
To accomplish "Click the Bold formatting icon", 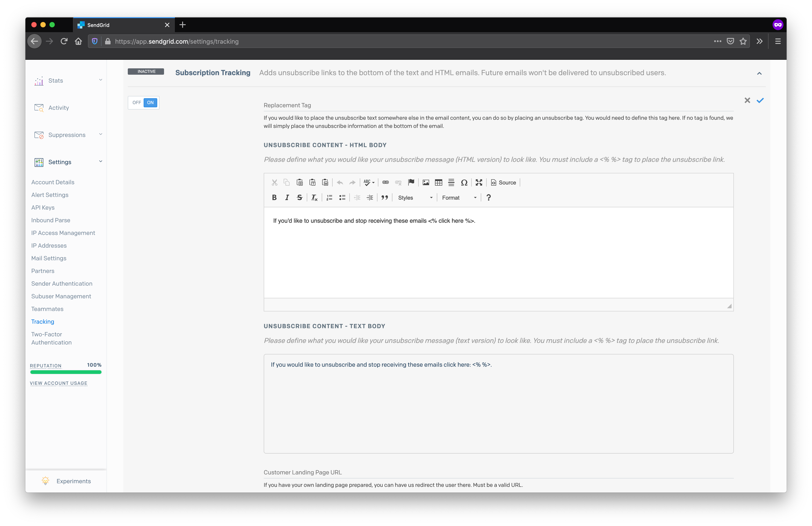I will (x=274, y=197).
